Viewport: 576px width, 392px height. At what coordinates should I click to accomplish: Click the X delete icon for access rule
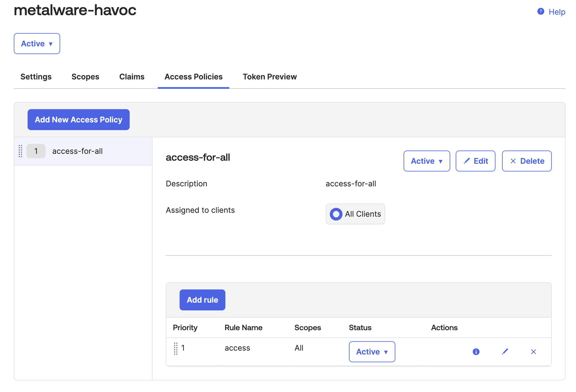(533, 352)
